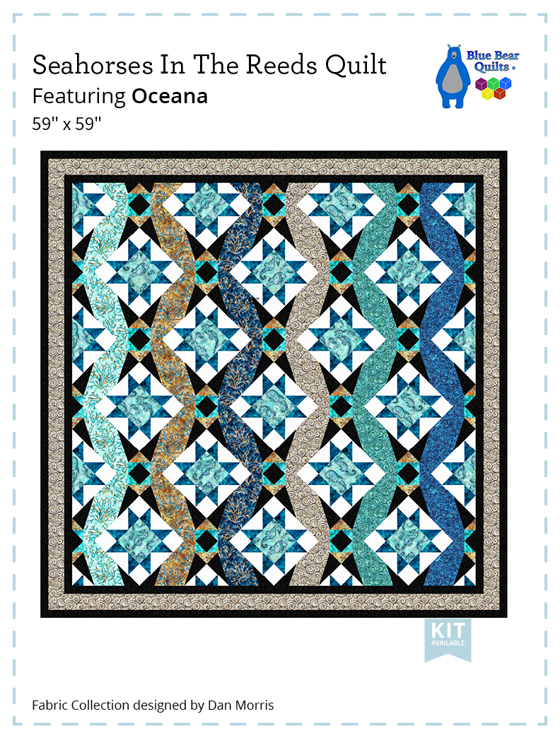Click the word AVAILABLE on the badge
The height and width of the screenshot is (738, 560).
tap(448, 643)
